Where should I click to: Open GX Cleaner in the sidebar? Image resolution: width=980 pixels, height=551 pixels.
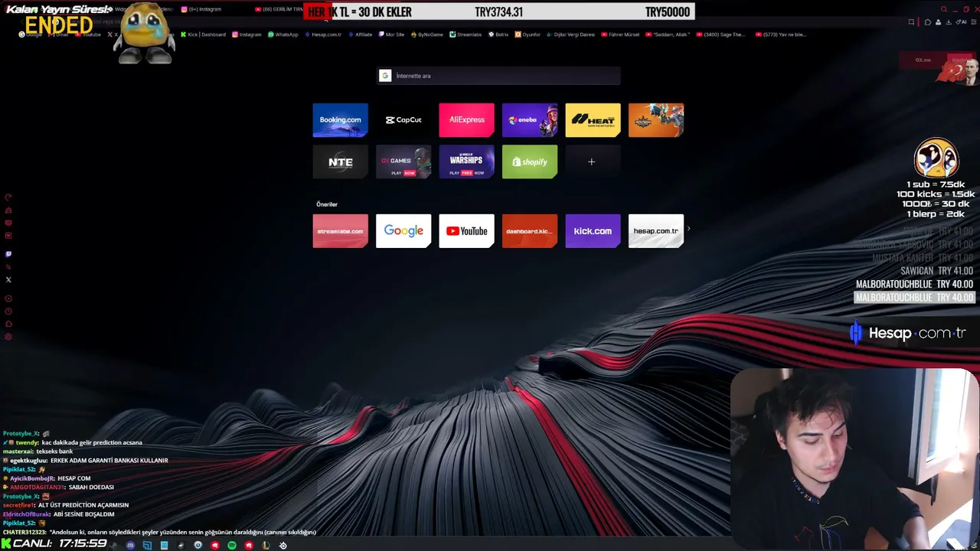[8, 210]
